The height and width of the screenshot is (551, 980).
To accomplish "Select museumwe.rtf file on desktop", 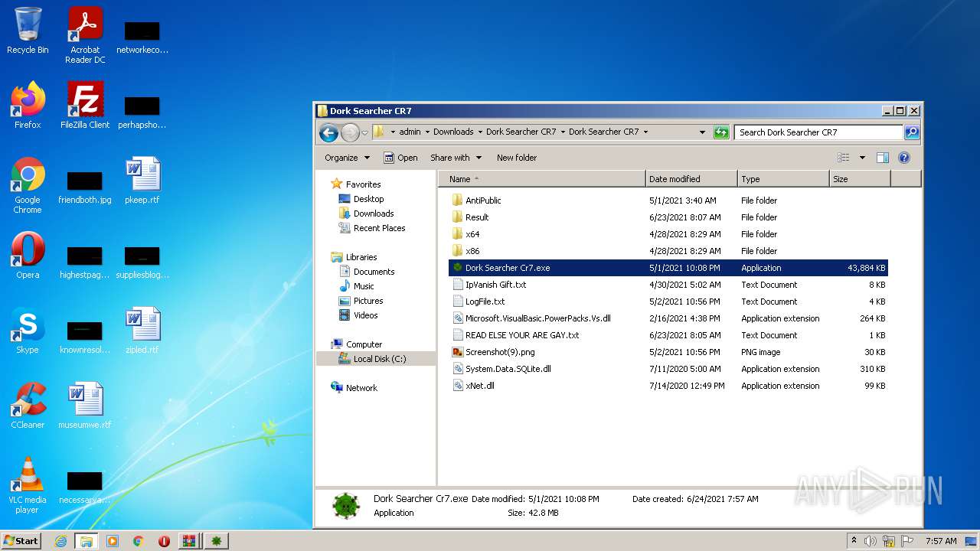I will click(x=85, y=406).
